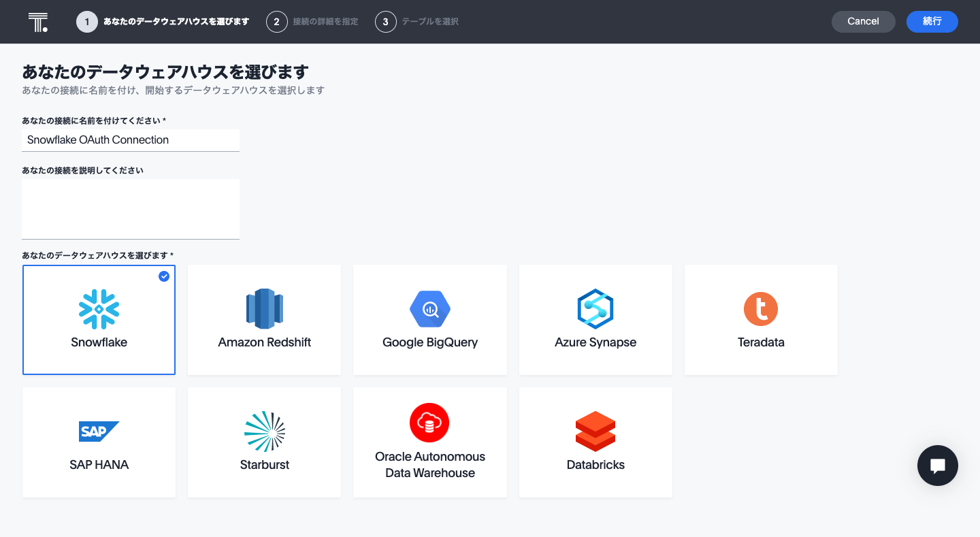Select Oracle Autonomous Data Warehouse
Viewport: 980px width, 537px height.
[x=429, y=423]
